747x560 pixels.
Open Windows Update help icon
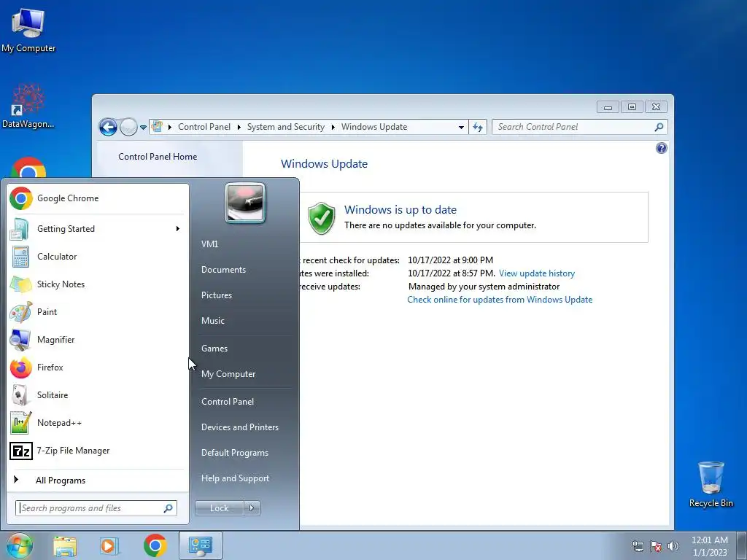click(661, 148)
